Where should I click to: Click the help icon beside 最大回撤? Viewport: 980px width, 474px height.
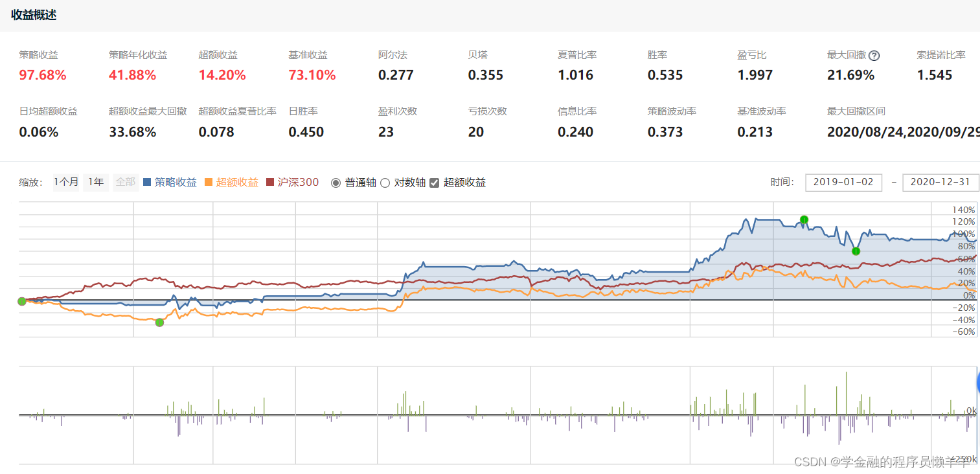874,56
